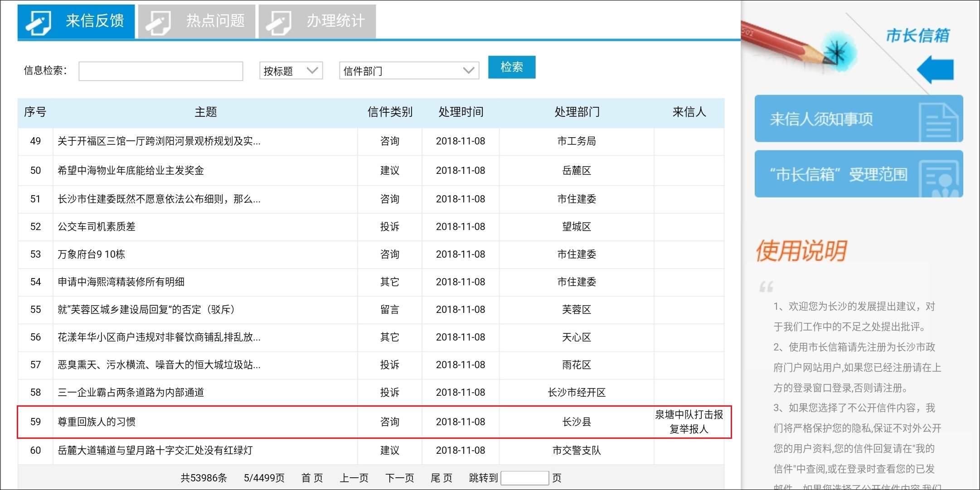Click chevron arrow of 信件部门 combo box

pyautogui.click(x=468, y=71)
